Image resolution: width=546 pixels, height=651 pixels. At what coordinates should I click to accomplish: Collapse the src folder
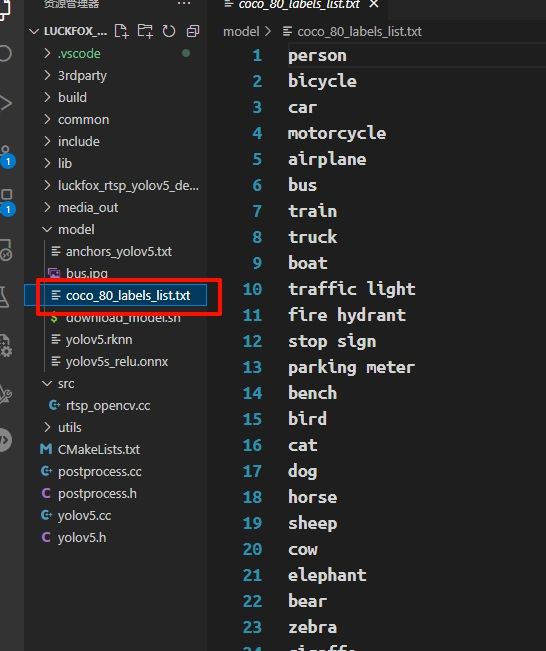(x=66, y=383)
